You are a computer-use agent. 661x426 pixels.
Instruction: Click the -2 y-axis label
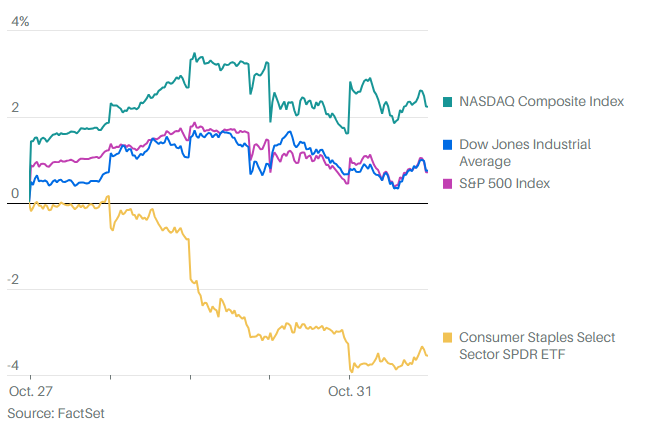coord(14,280)
